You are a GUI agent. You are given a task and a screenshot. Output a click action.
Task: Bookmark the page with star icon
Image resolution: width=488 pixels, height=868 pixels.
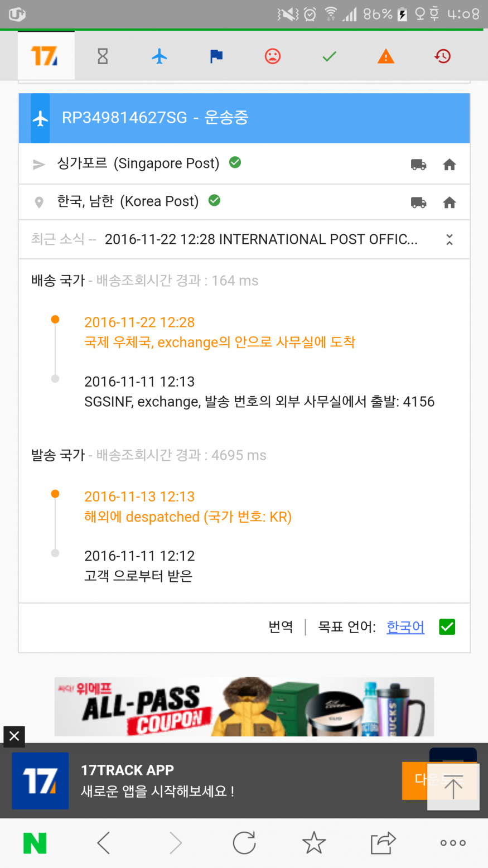coord(314,843)
